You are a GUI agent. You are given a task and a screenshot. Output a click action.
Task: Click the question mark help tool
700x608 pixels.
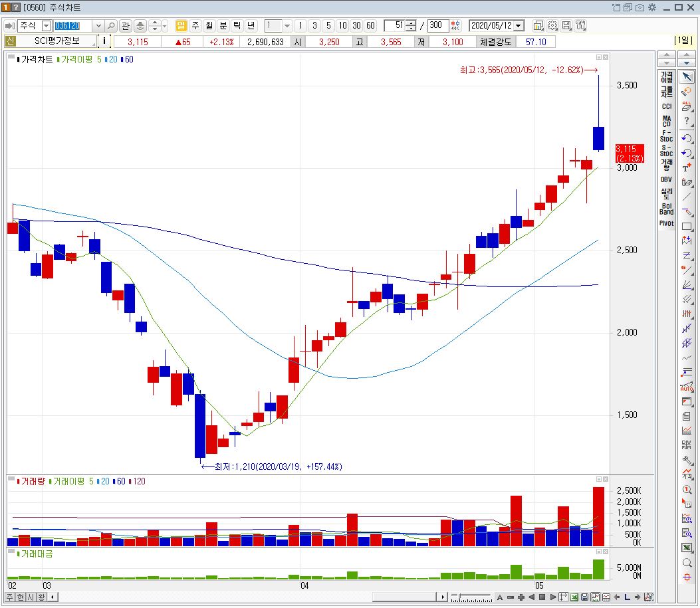click(687, 121)
